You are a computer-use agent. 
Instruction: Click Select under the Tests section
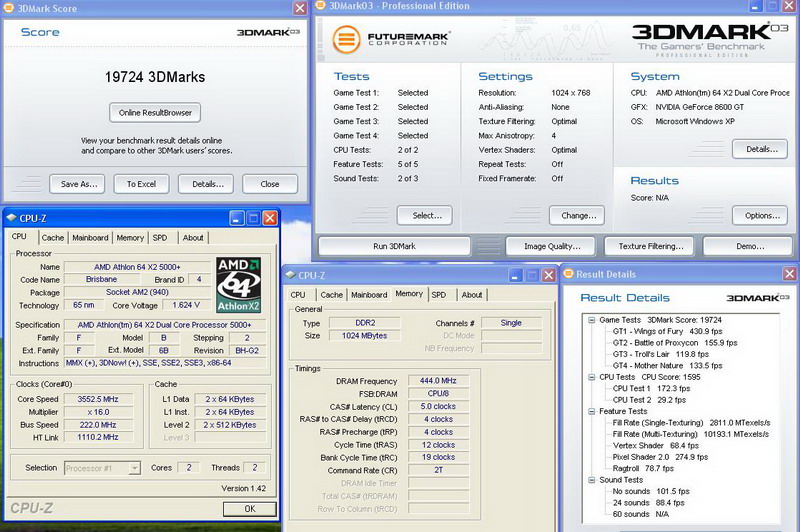pos(425,216)
